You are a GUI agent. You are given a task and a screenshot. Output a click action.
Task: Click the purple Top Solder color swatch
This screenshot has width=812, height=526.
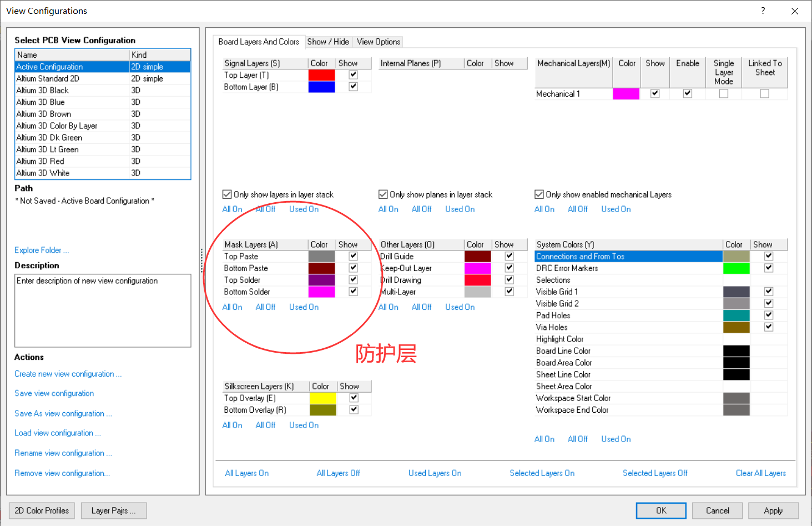tap(321, 280)
